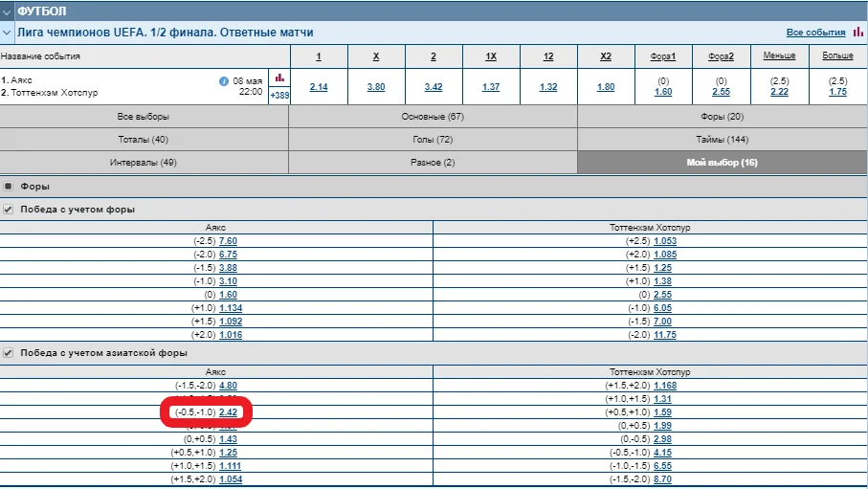
Task: Open match statistics chart icon for Ajax
Action: tap(279, 78)
